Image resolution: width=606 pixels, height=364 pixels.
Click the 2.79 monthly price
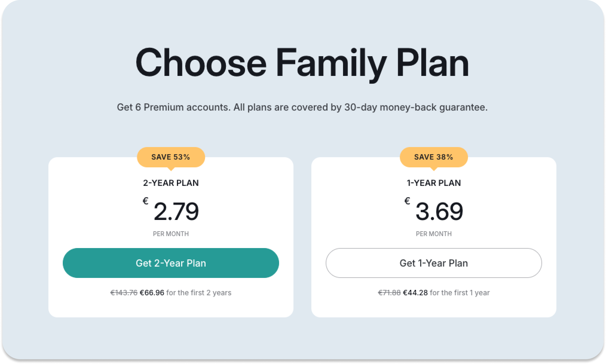tap(176, 212)
